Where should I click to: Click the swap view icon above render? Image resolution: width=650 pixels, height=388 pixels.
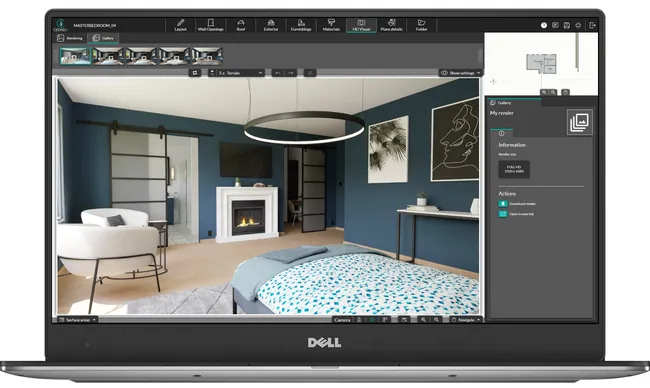coord(194,73)
